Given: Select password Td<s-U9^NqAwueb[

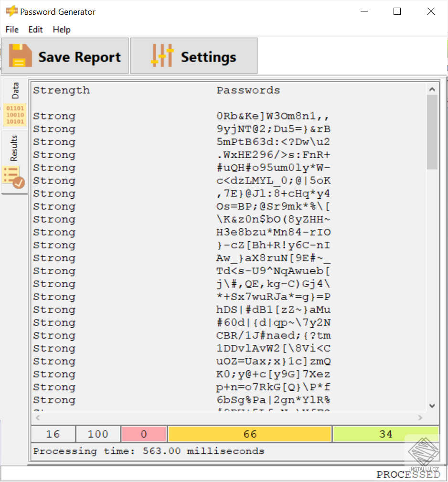Looking at the screenshot, I should pyautogui.click(x=273, y=271).
